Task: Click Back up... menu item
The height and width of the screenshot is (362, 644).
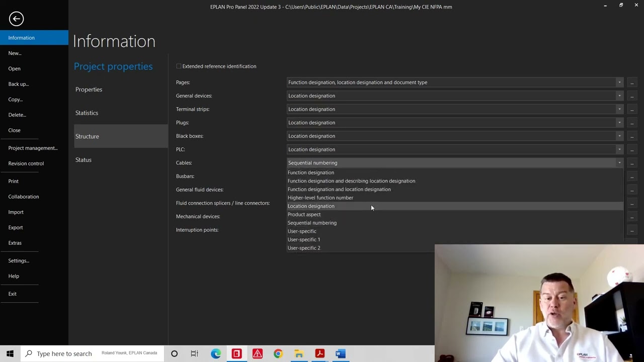Action: tap(34, 84)
